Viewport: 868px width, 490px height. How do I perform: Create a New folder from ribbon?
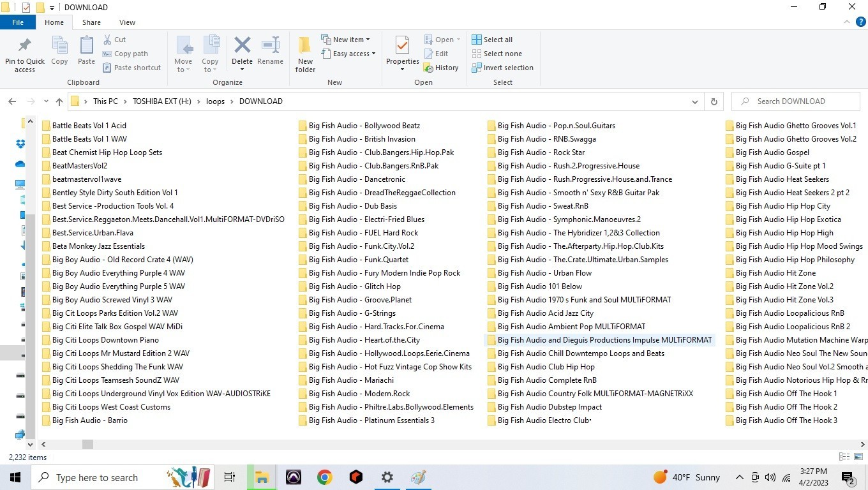[305, 54]
